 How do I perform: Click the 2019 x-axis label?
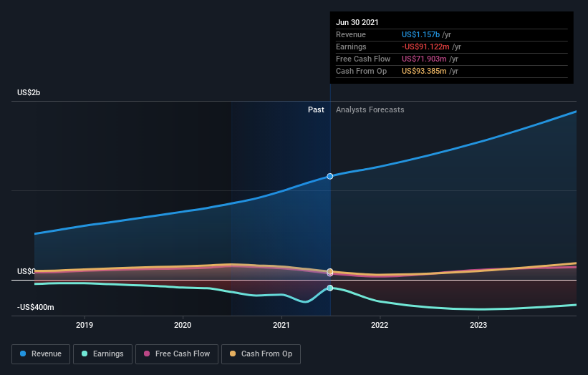(85, 325)
